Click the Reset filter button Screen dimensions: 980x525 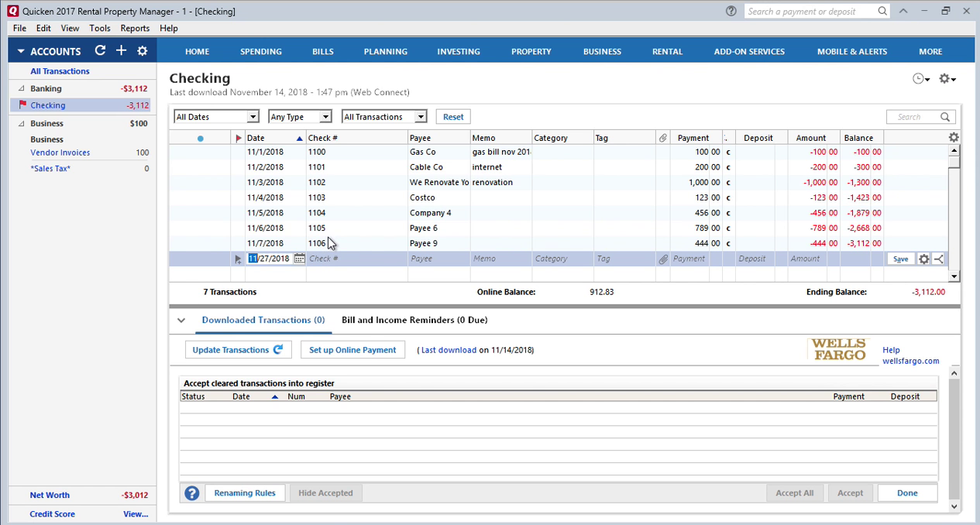[x=453, y=117]
